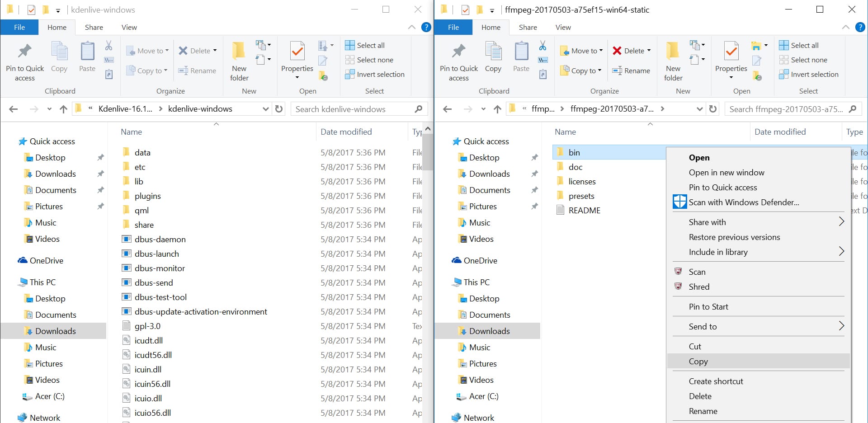Expand Send to submenu arrow
The width and height of the screenshot is (868, 423).
tap(841, 326)
